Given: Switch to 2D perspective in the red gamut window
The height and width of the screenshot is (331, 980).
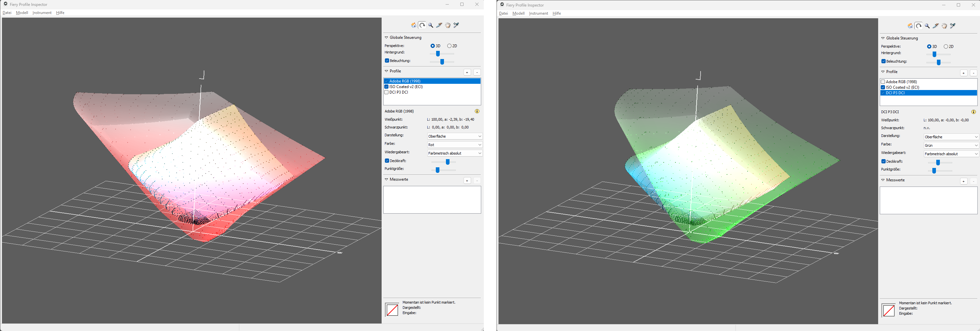Looking at the screenshot, I should (x=449, y=46).
